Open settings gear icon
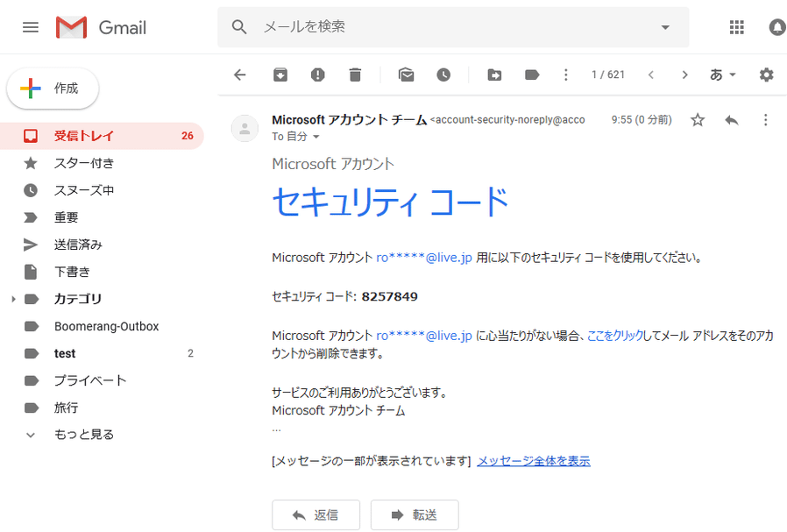 (x=766, y=75)
